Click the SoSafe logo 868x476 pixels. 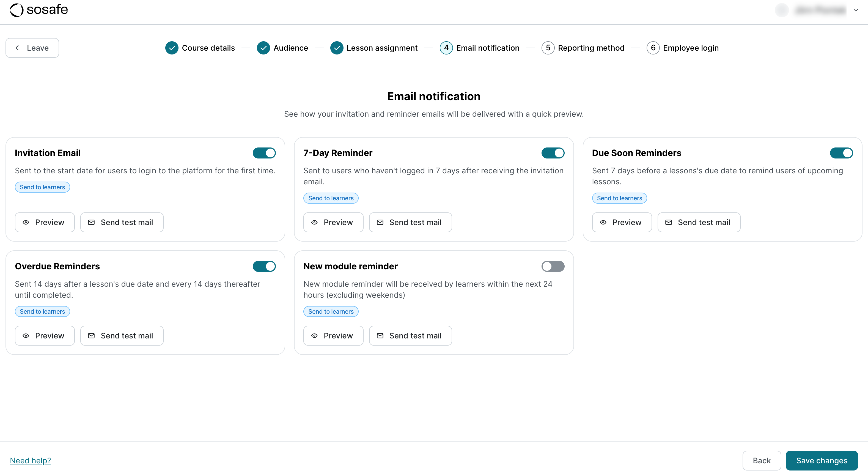coord(39,10)
